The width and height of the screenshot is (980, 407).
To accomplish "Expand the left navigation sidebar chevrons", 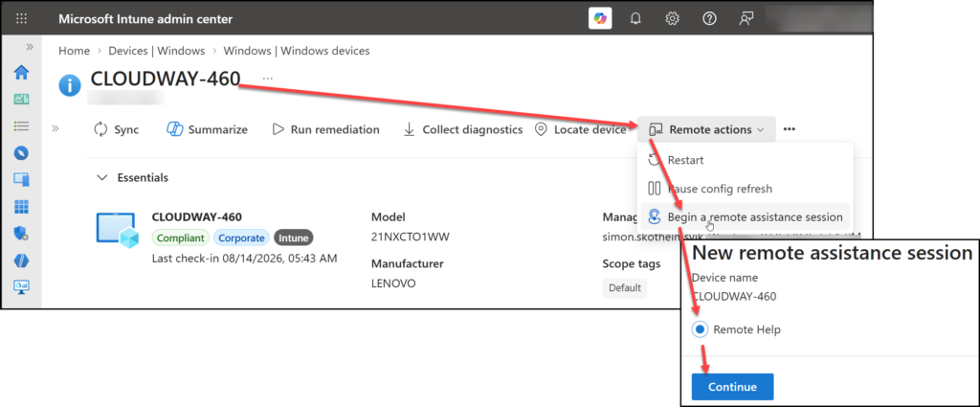I will tap(29, 47).
